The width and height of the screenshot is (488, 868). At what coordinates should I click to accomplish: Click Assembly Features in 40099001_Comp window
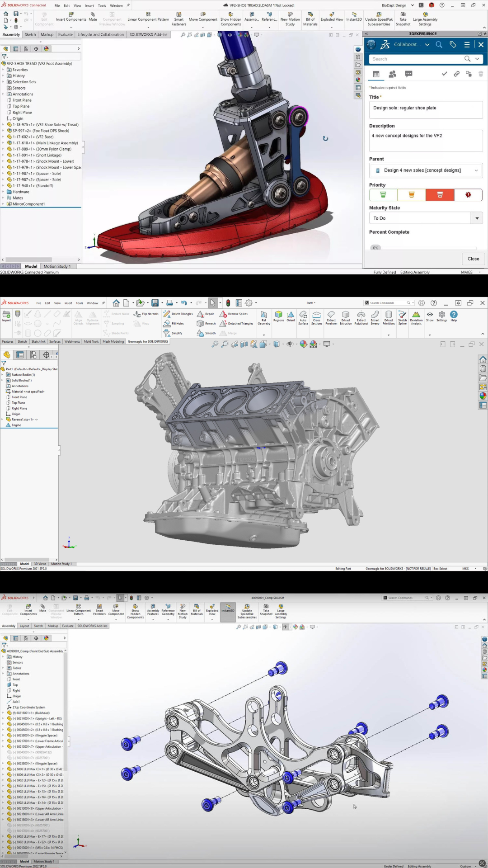[x=153, y=609]
